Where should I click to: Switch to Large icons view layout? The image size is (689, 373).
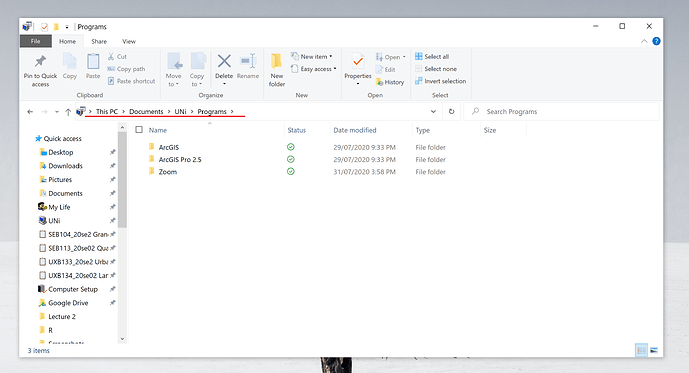(654, 350)
